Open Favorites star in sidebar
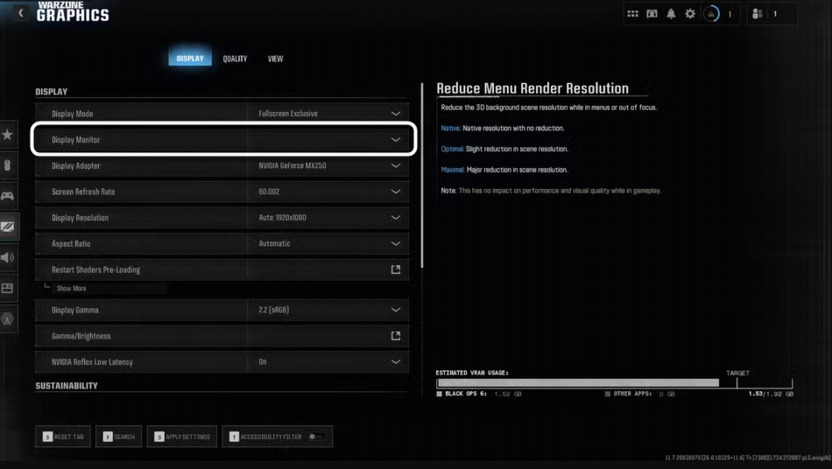 pyautogui.click(x=7, y=135)
